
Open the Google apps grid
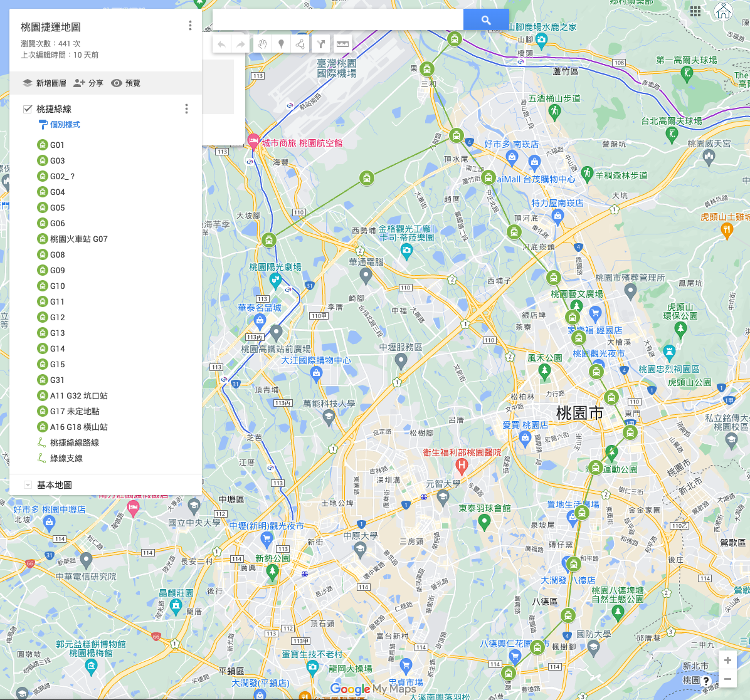click(695, 11)
